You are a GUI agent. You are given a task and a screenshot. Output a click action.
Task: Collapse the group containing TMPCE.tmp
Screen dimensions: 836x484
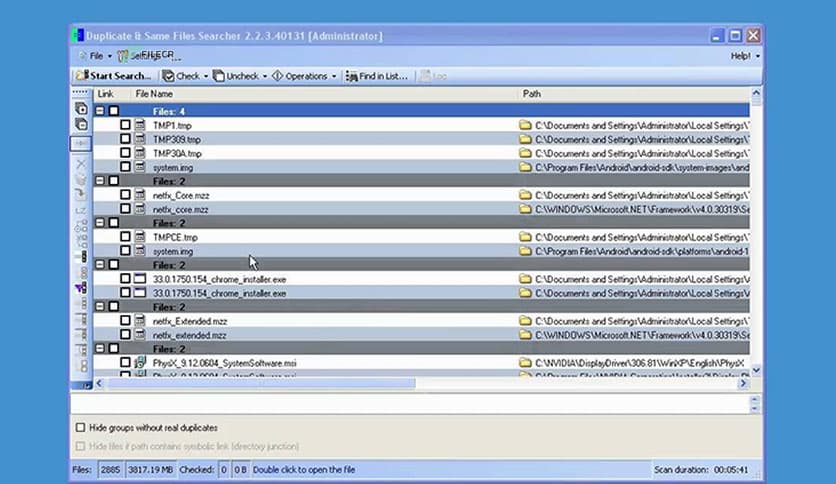click(100, 222)
